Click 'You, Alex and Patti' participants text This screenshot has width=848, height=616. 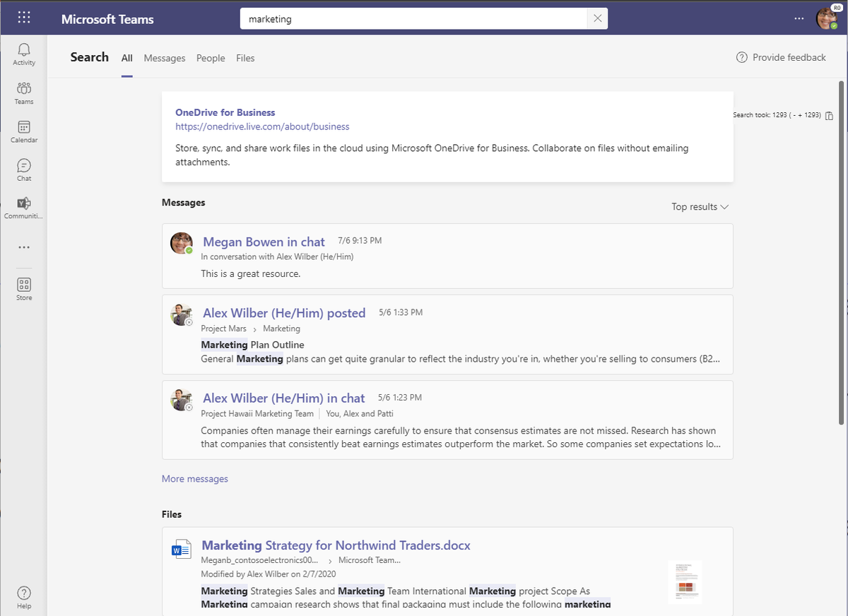click(x=360, y=414)
